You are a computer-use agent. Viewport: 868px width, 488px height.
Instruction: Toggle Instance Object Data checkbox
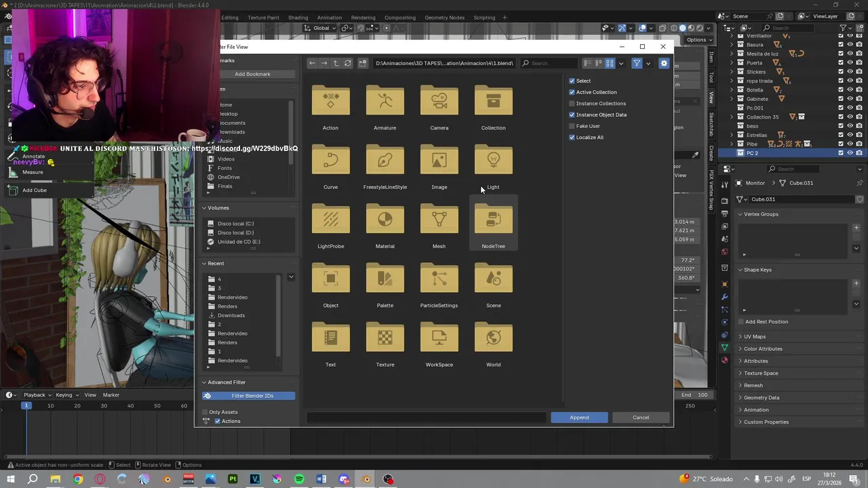tap(572, 115)
